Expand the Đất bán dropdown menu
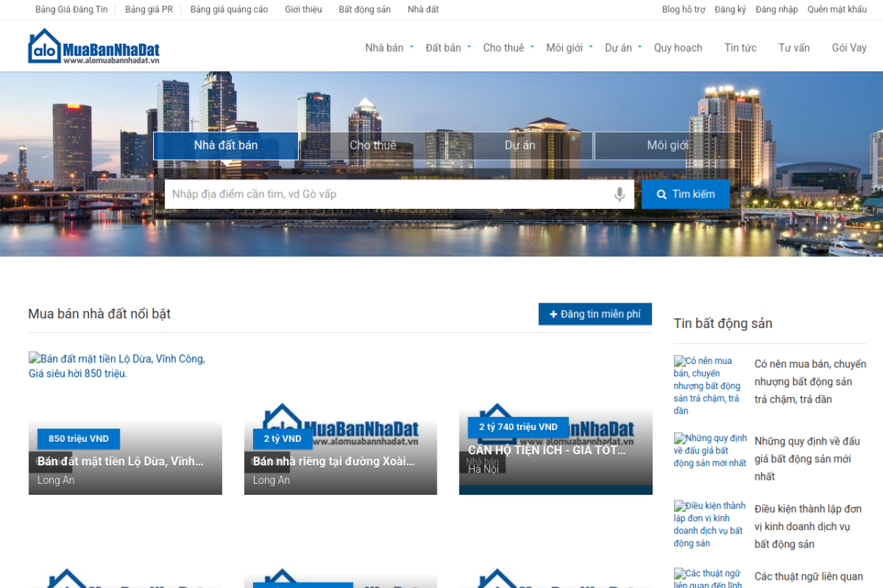The height and width of the screenshot is (588, 883). pos(469,47)
